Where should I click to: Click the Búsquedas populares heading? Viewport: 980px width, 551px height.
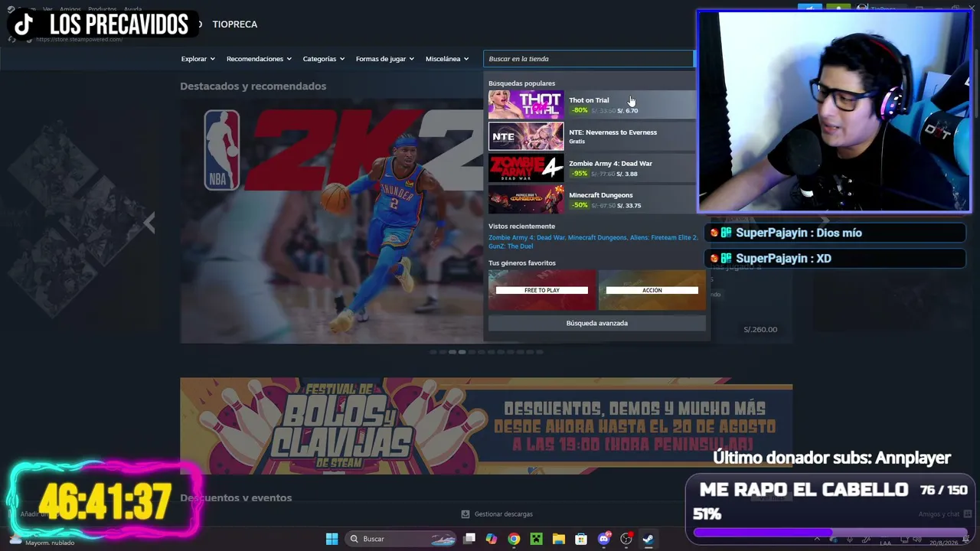521,83
